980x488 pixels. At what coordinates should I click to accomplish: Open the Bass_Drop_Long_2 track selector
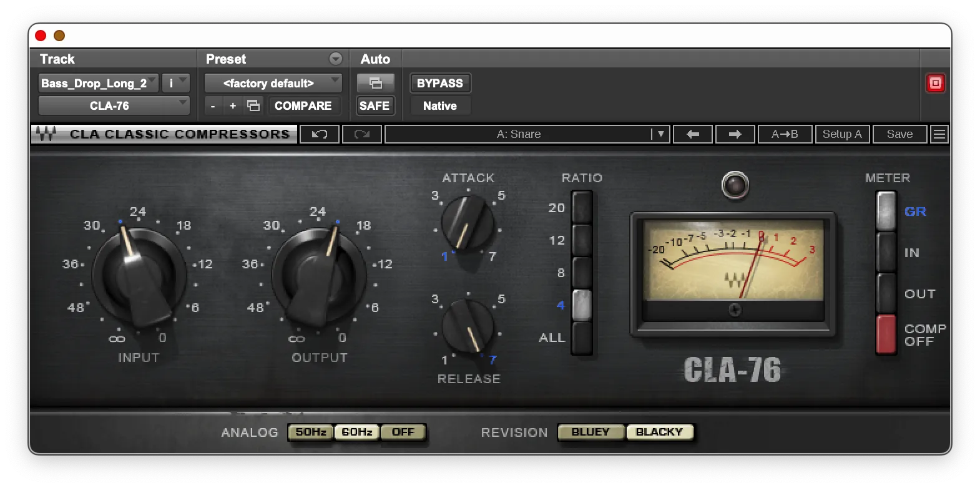[99, 83]
